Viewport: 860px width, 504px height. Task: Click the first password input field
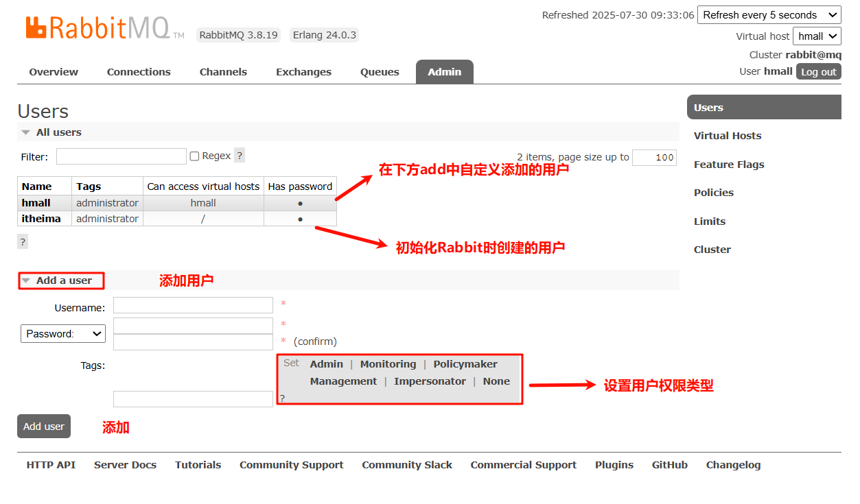pyautogui.click(x=193, y=326)
